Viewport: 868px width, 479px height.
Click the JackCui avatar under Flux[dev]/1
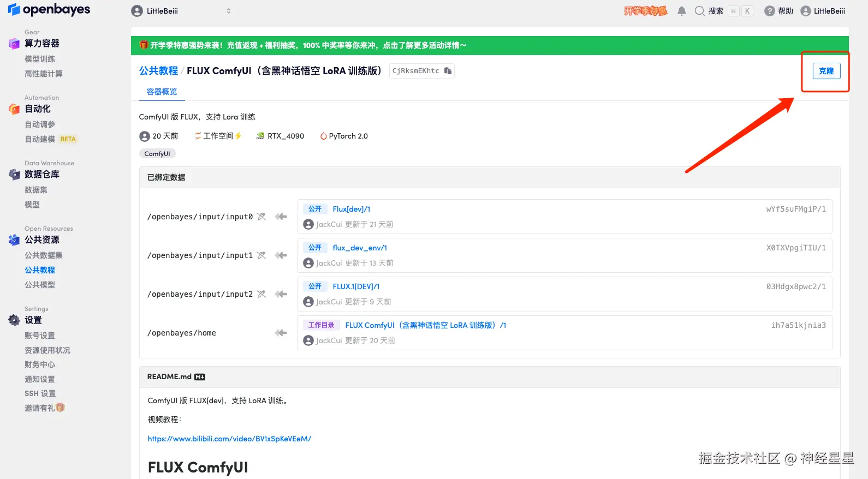[x=308, y=224]
